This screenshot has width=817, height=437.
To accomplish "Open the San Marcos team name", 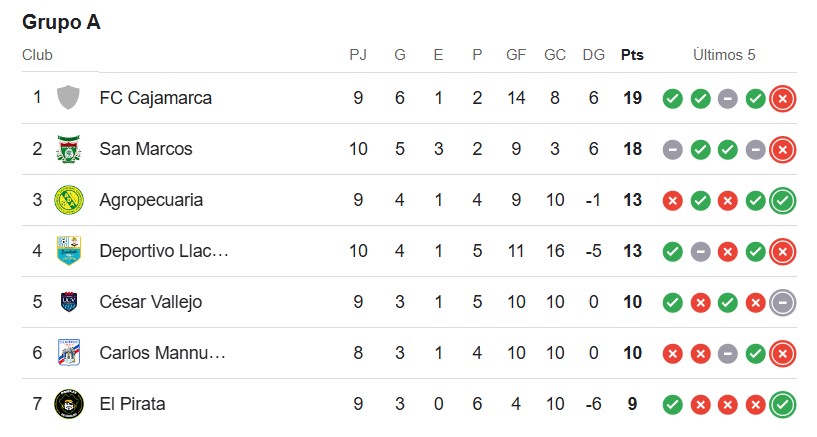I will 146,149.
